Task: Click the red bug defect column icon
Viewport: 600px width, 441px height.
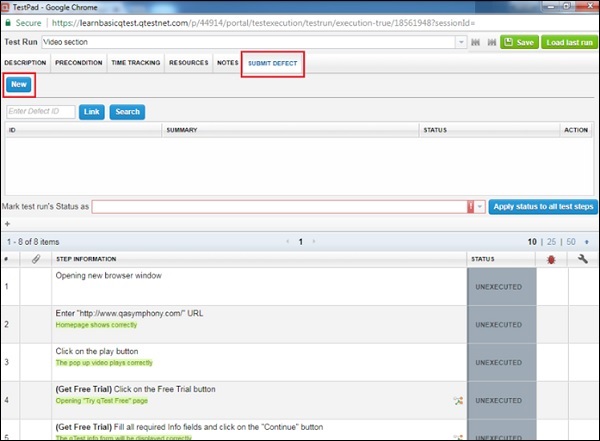Action: (x=550, y=260)
